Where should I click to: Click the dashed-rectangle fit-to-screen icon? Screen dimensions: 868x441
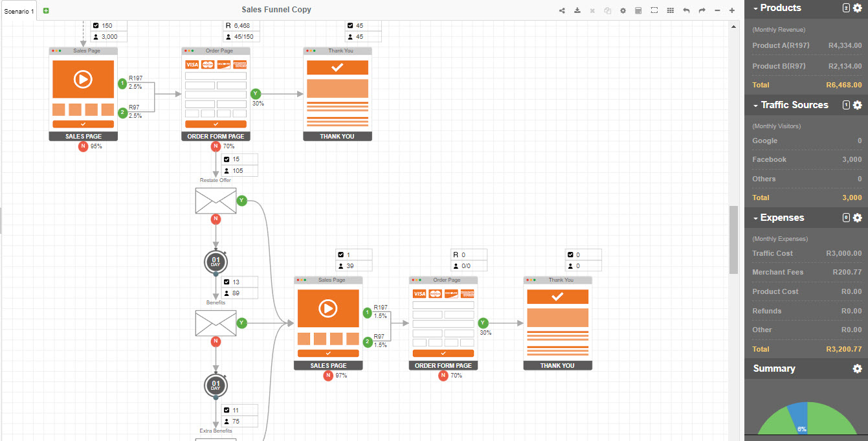pyautogui.click(x=654, y=10)
